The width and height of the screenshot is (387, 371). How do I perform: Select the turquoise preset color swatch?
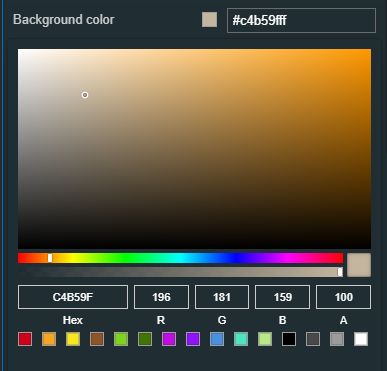click(241, 339)
